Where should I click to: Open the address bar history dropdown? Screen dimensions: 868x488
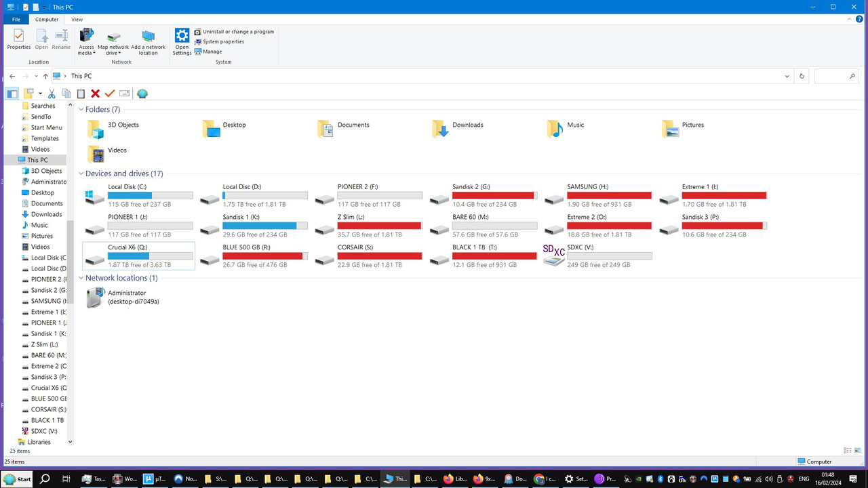[x=787, y=77]
